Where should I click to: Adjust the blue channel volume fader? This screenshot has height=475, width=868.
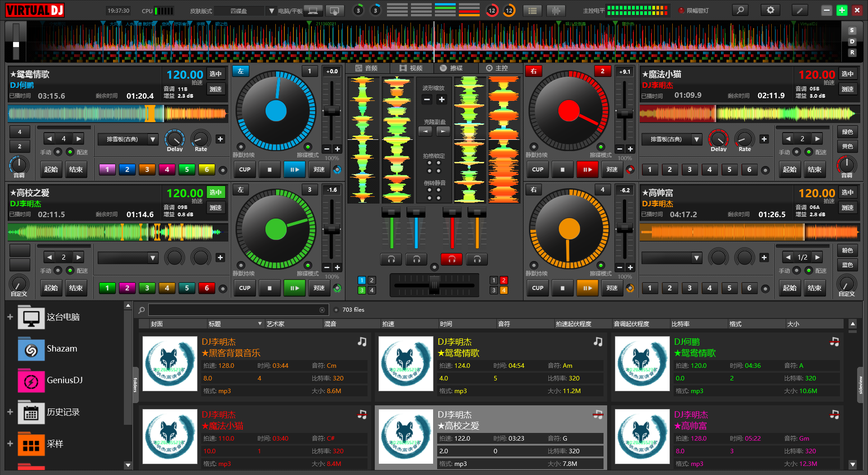pos(416,213)
